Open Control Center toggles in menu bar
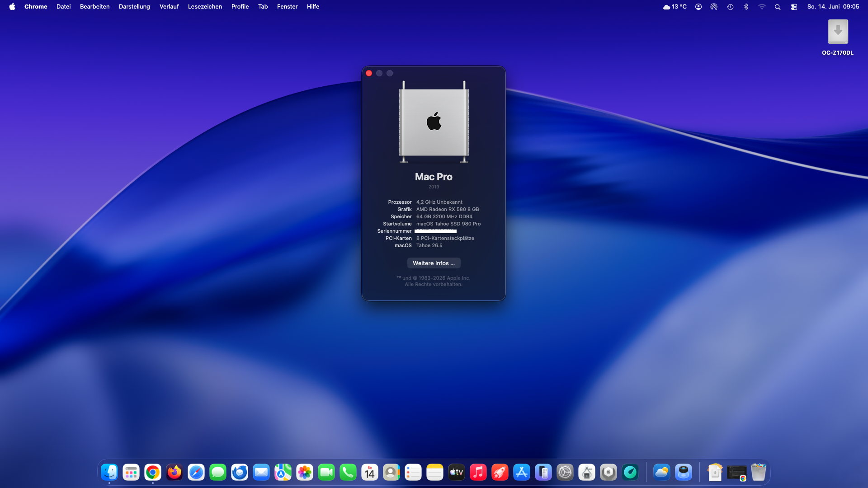The height and width of the screenshot is (488, 868). click(794, 7)
